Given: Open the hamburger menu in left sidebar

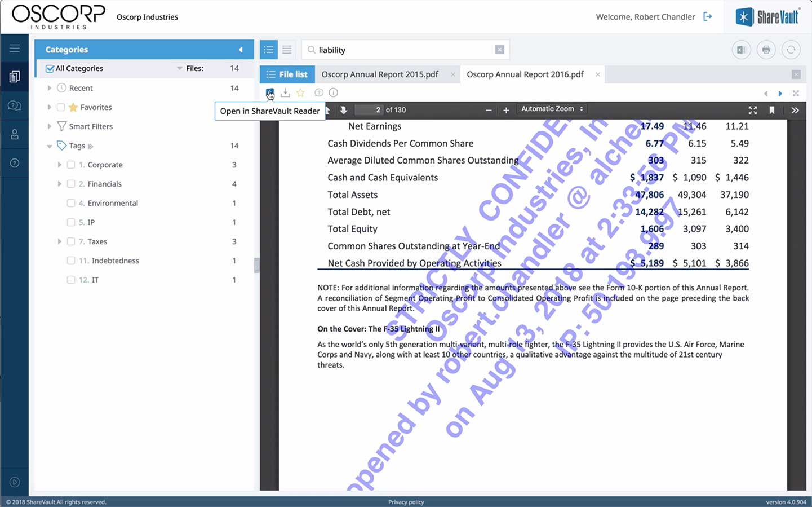Looking at the screenshot, I should pos(15,48).
